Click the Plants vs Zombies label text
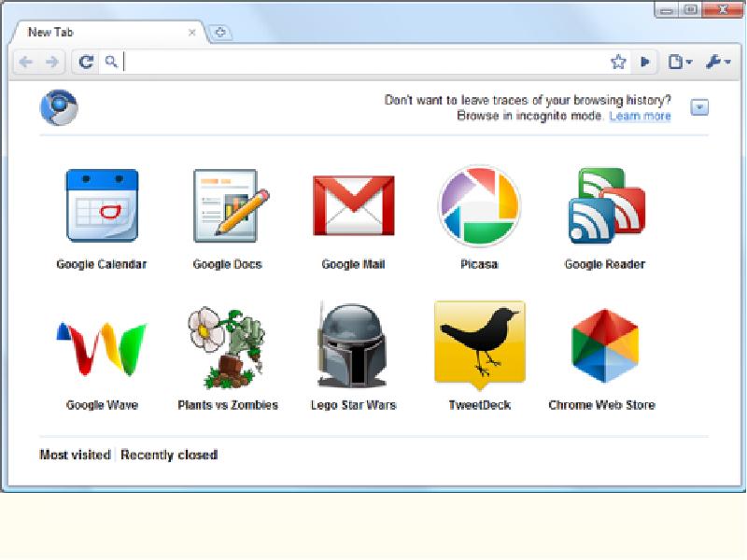 click(x=228, y=405)
